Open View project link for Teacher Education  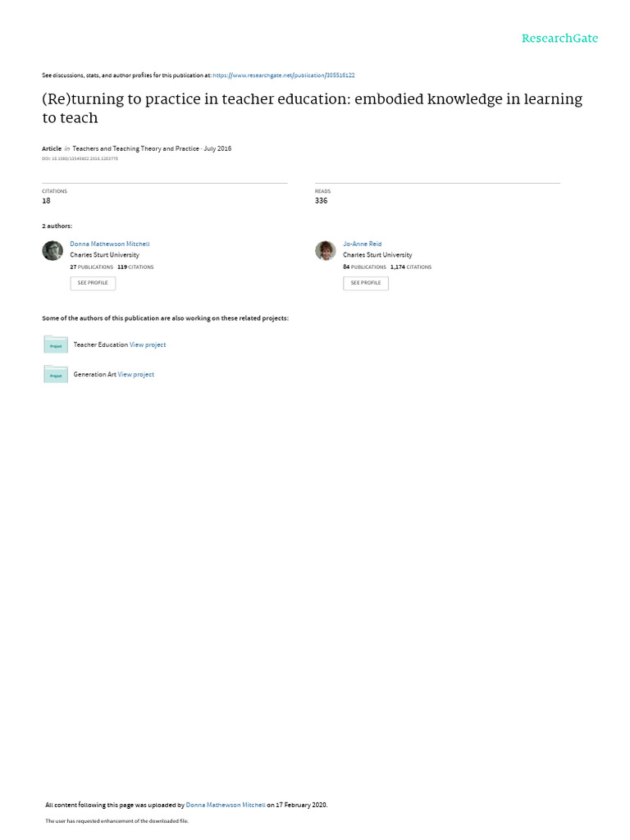coord(148,345)
